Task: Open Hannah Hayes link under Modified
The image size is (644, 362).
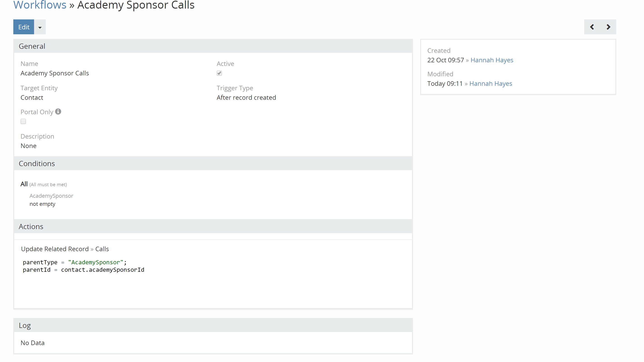Action: [491, 84]
